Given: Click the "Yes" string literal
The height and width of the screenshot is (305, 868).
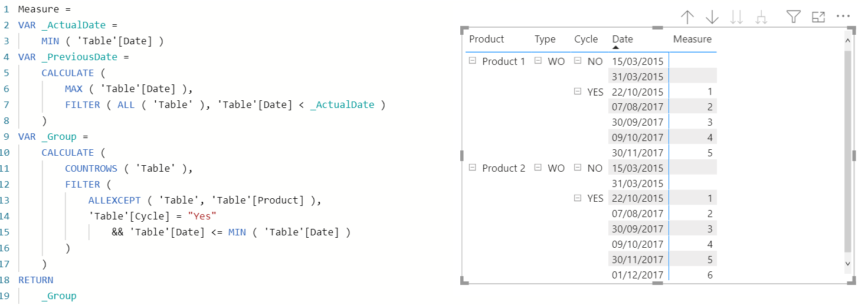Looking at the screenshot, I should point(202,216).
